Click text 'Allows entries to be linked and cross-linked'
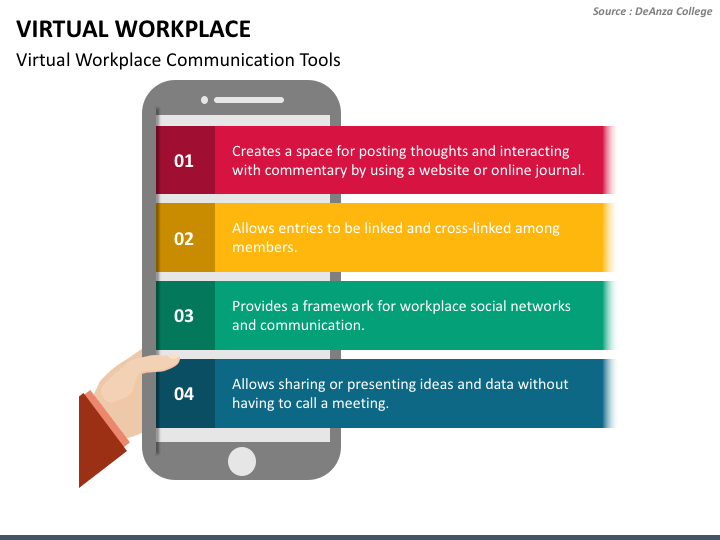This screenshot has height=540, width=720. (371, 228)
